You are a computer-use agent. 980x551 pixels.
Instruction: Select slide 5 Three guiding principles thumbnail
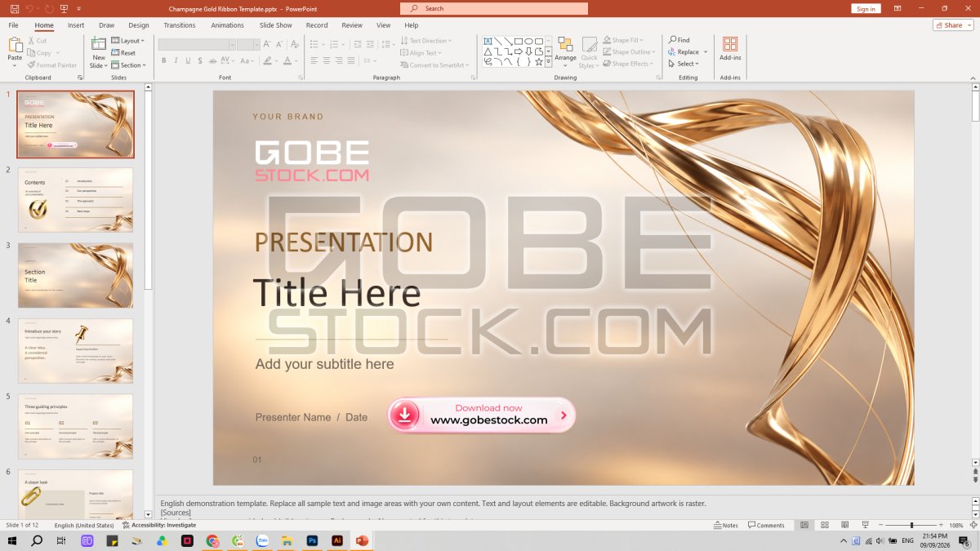tap(75, 426)
